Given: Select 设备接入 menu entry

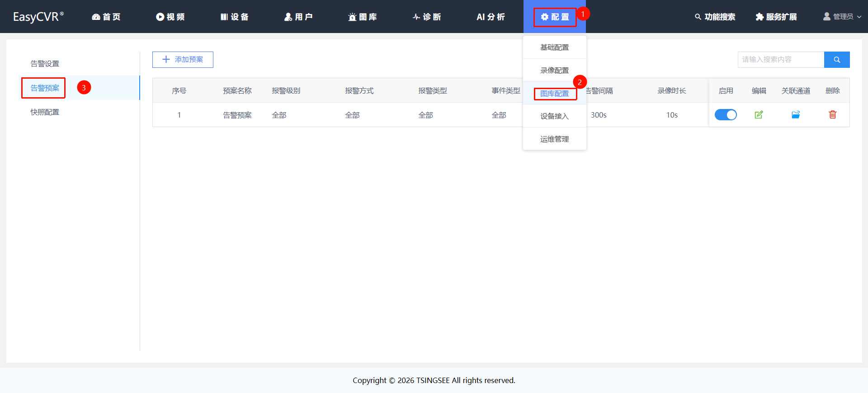Looking at the screenshot, I should coord(555,116).
